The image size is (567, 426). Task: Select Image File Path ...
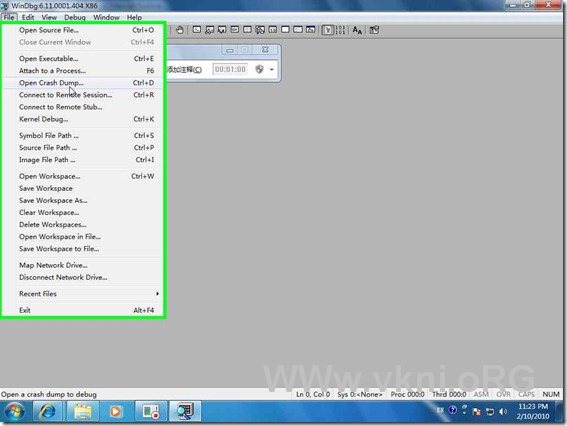[83, 160]
